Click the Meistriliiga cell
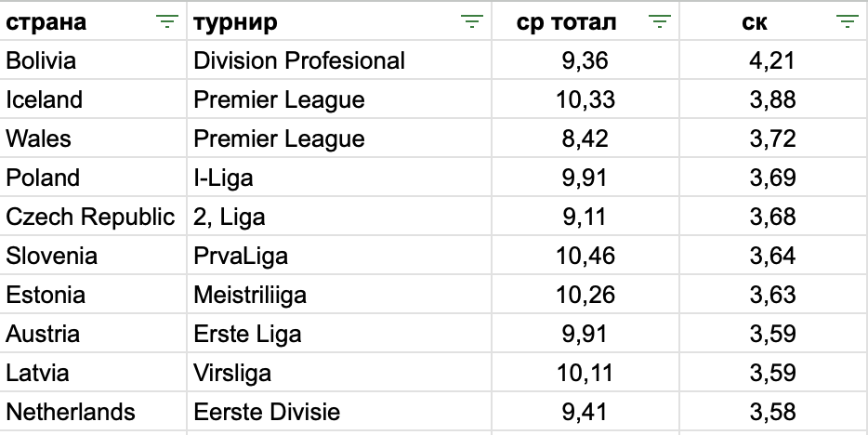Image resolution: width=868 pixels, height=435 pixels. coord(339,295)
